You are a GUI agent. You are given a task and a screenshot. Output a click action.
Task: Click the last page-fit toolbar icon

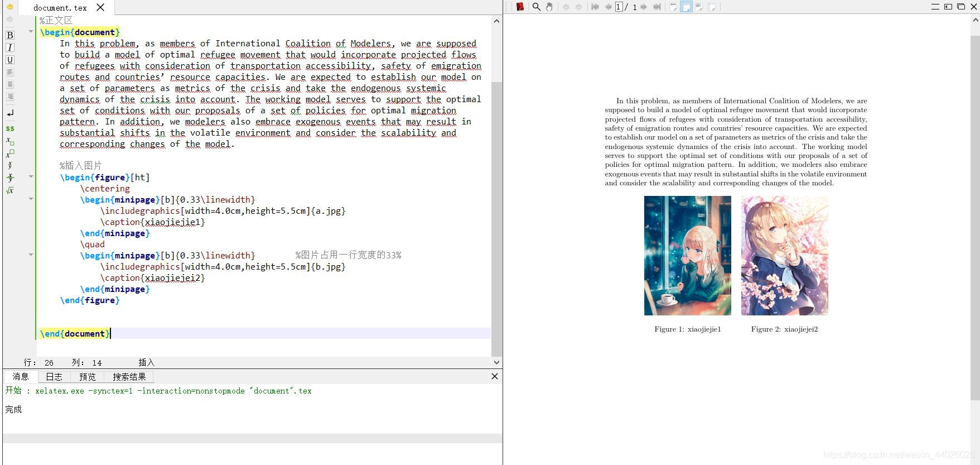click(712, 7)
